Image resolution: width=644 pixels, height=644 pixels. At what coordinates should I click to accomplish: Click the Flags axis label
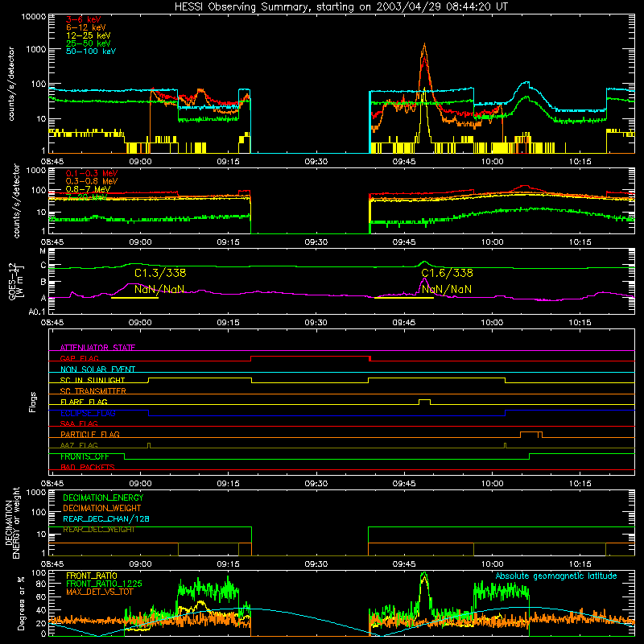(x=33, y=402)
